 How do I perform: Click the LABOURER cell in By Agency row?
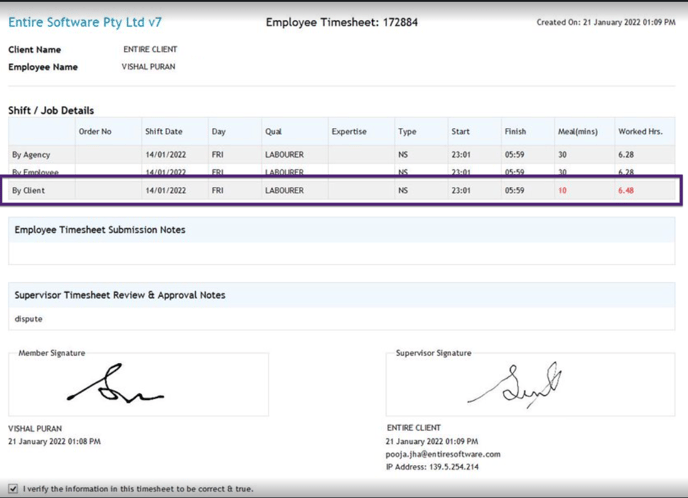[284, 154]
